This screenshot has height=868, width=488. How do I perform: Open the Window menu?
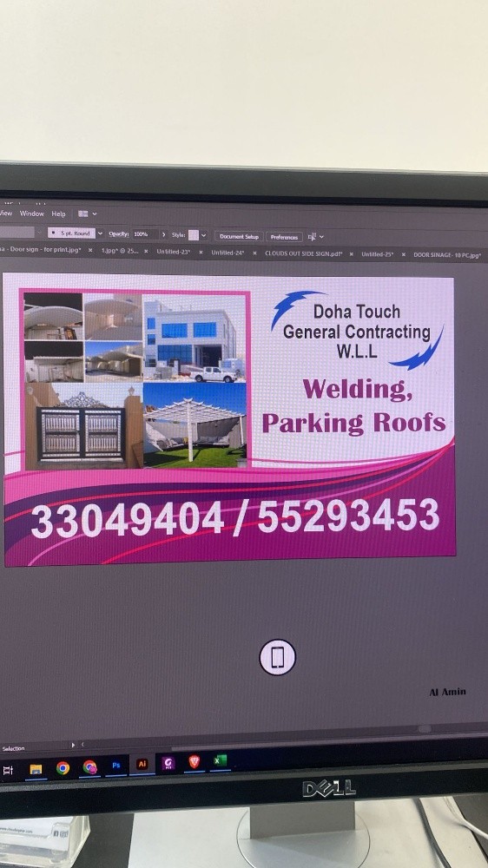click(x=32, y=214)
